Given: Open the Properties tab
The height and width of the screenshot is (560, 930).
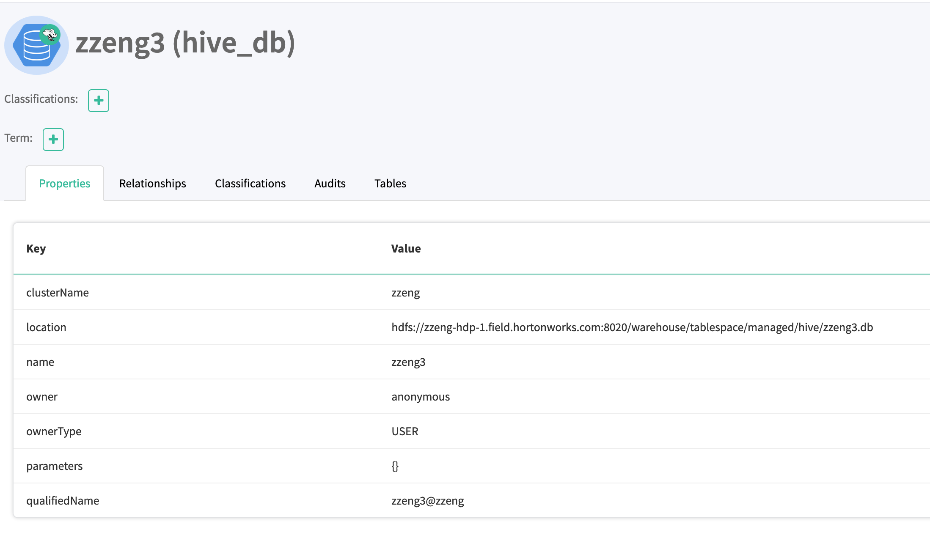Looking at the screenshot, I should [64, 184].
